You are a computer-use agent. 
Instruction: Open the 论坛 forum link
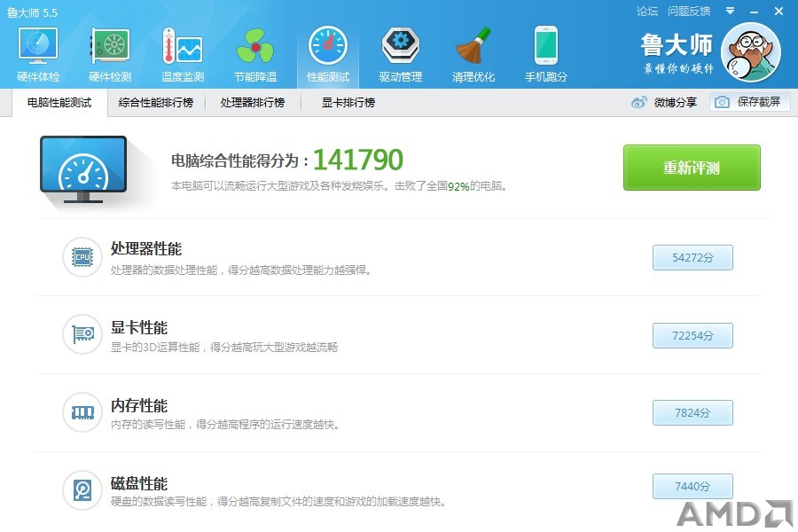[647, 12]
